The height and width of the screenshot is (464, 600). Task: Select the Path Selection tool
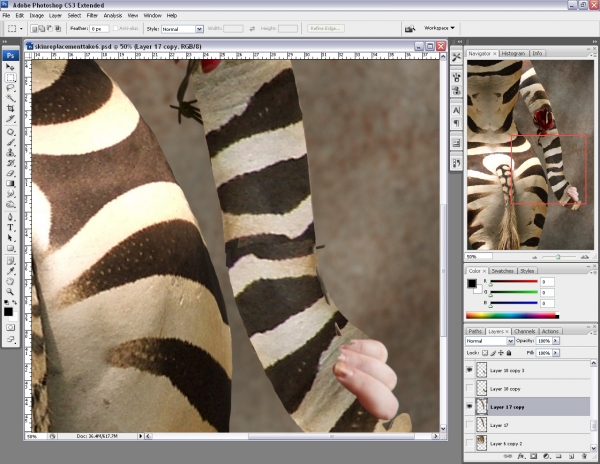pos(10,238)
